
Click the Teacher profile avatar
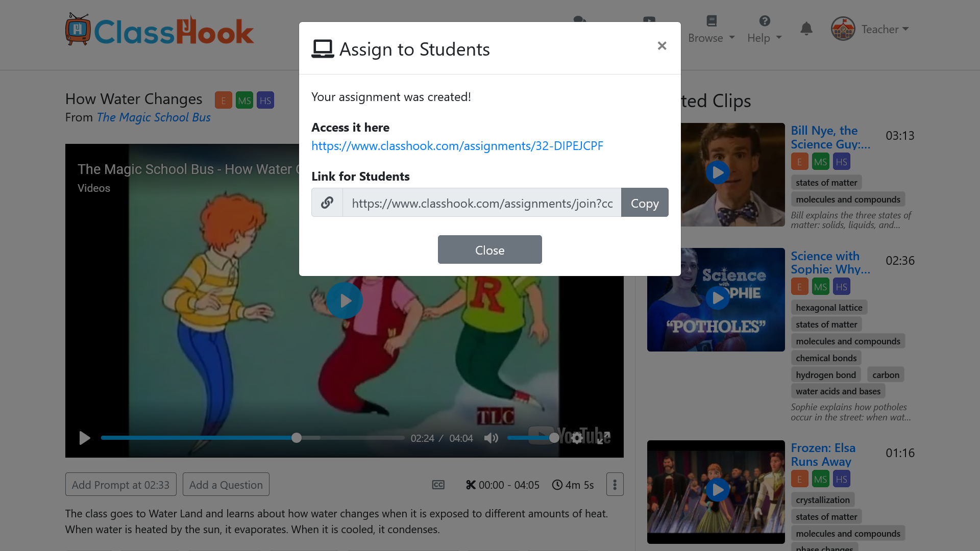[843, 29]
